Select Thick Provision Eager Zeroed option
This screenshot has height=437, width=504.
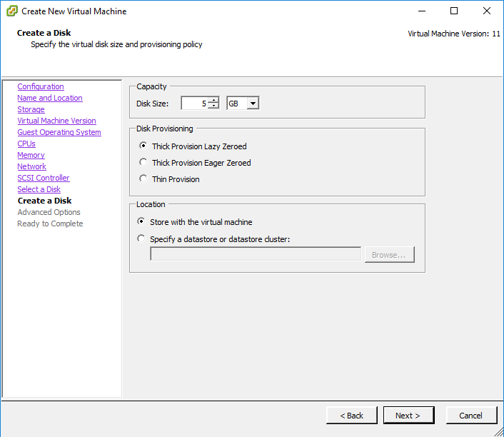pos(143,162)
